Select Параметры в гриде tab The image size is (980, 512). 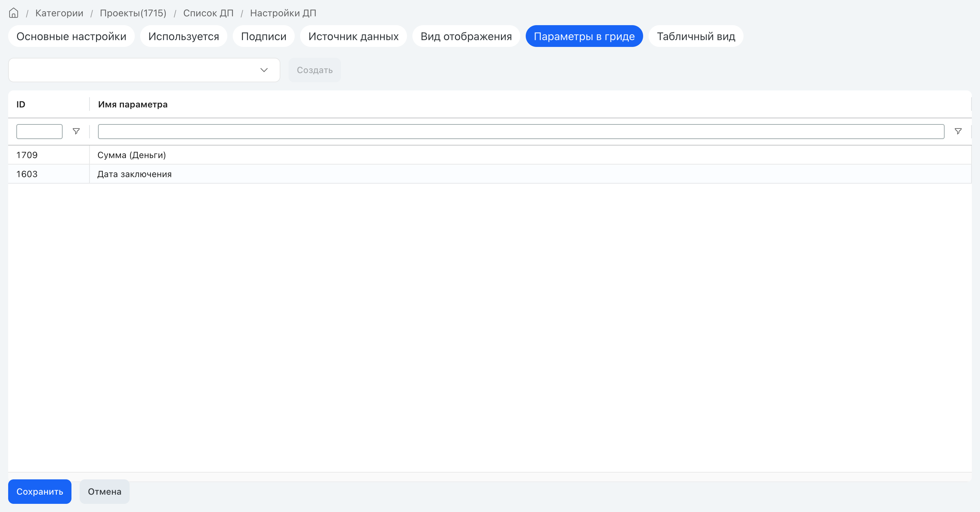584,36
